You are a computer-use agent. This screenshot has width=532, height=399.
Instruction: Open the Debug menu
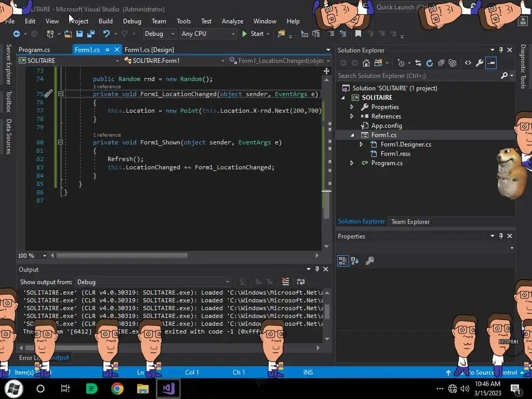point(132,21)
